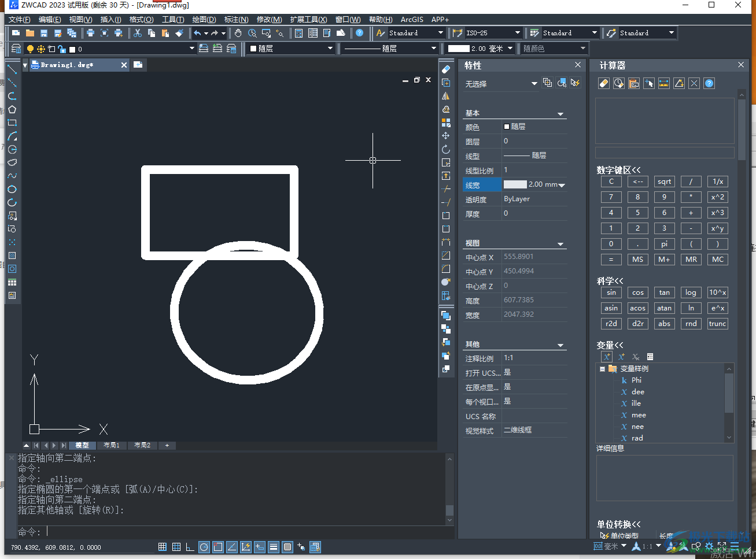Click the trunc function button
The image size is (756, 559).
[718, 324]
